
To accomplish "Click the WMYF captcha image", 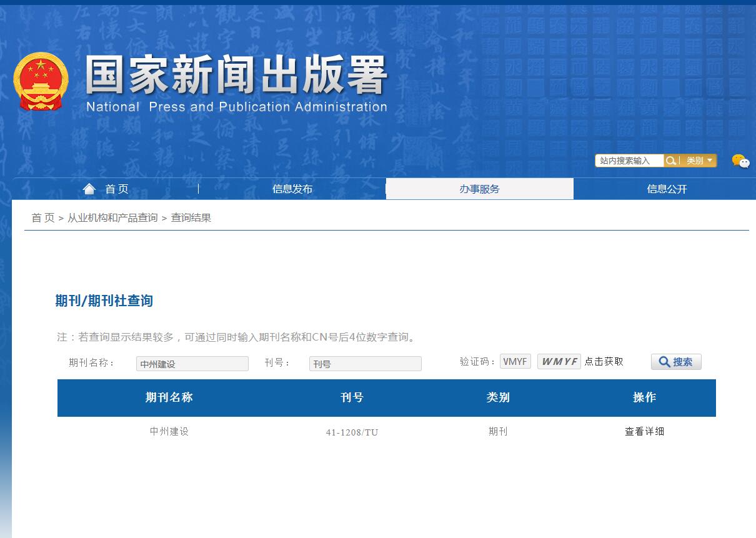I will [x=558, y=361].
